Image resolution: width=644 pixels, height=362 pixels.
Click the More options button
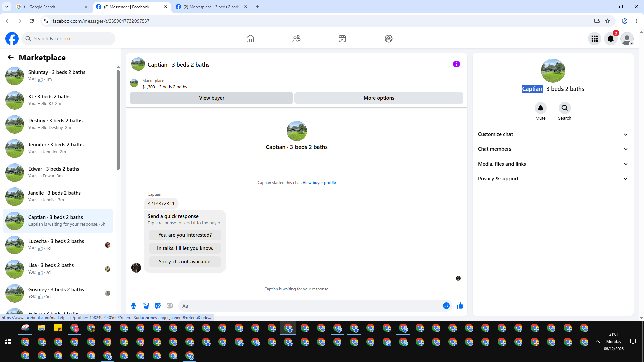tap(379, 98)
